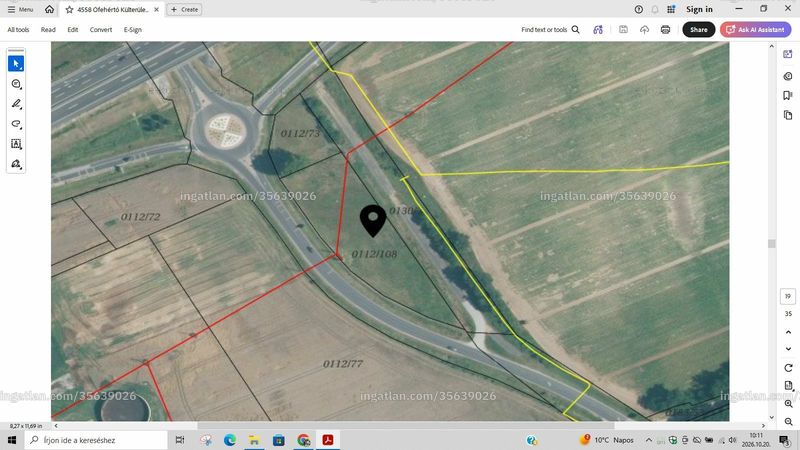Select the add text box tool
Viewport: 800px width, 450px height.
[x=16, y=144]
